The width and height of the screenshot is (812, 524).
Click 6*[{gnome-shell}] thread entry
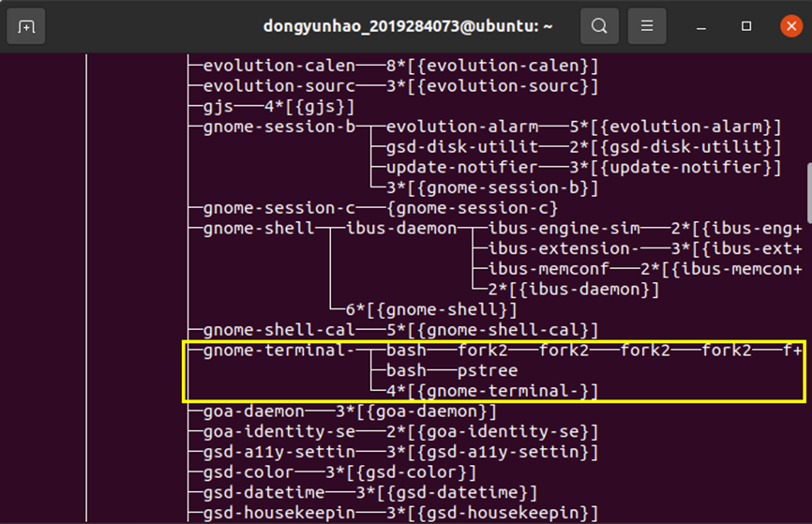[x=431, y=309]
